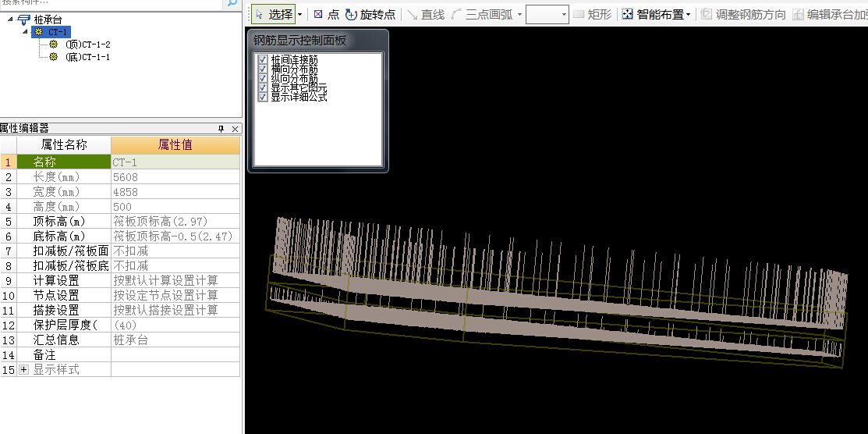The image size is (868, 434).
Task: Click the 属性值 column header
Action: coord(175,145)
